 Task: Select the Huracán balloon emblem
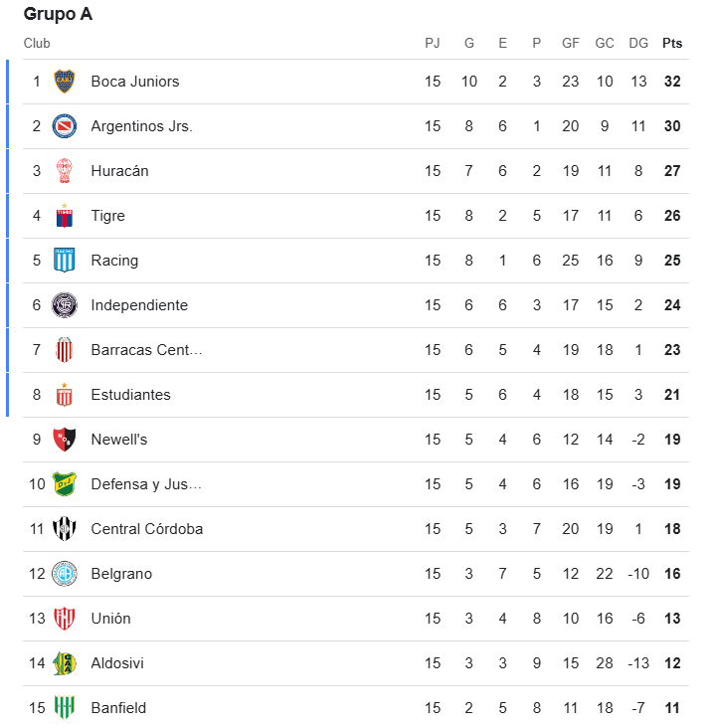click(64, 171)
